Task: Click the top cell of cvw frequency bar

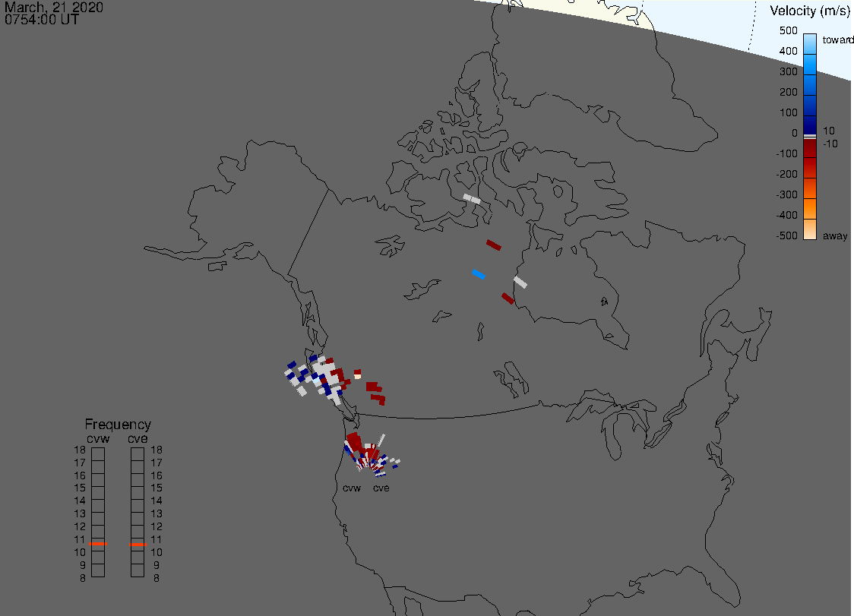Action: [x=98, y=454]
